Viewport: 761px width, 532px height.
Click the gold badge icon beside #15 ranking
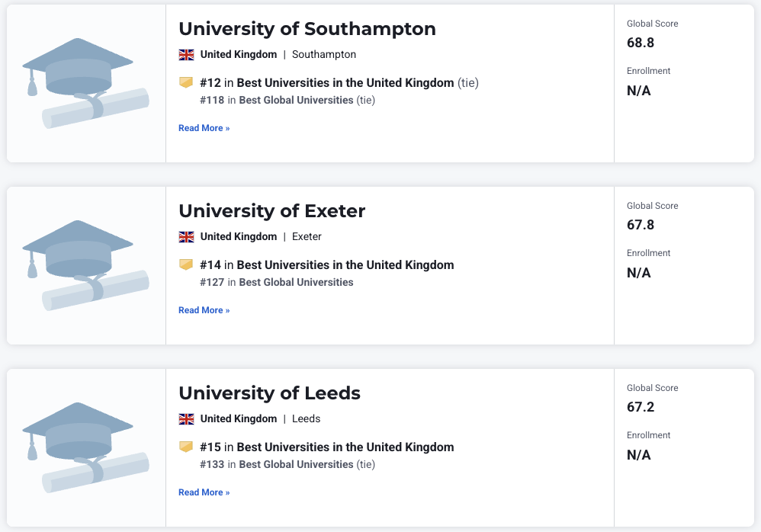pyautogui.click(x=185, y=447)
